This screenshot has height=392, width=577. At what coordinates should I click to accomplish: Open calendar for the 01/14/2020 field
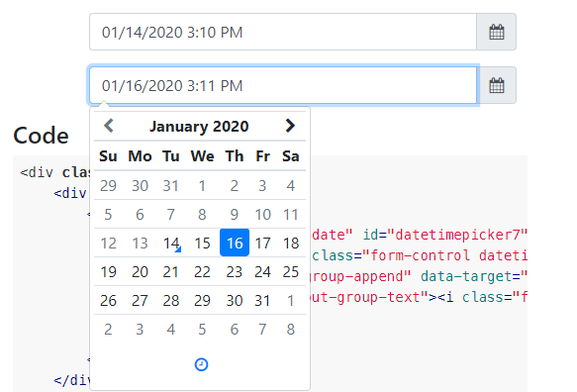click(x=496, y=32)
